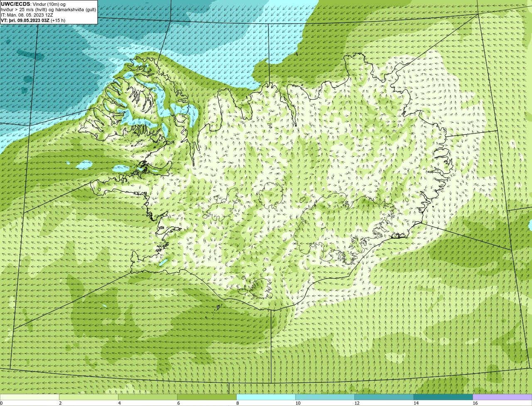
Task: Click the 'UWC/ECDS: Vindur (10m) og' title line
Action: tap(33, 4)
